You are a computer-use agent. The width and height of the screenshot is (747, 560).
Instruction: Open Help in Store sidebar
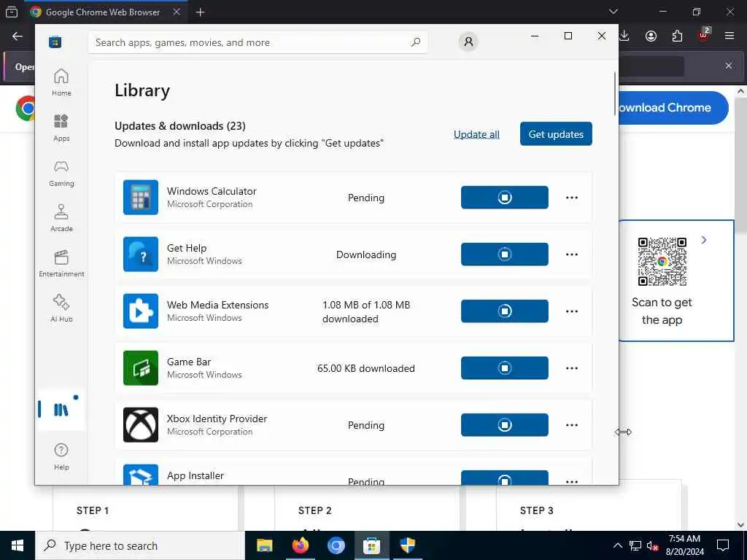(x=61, y=456)
